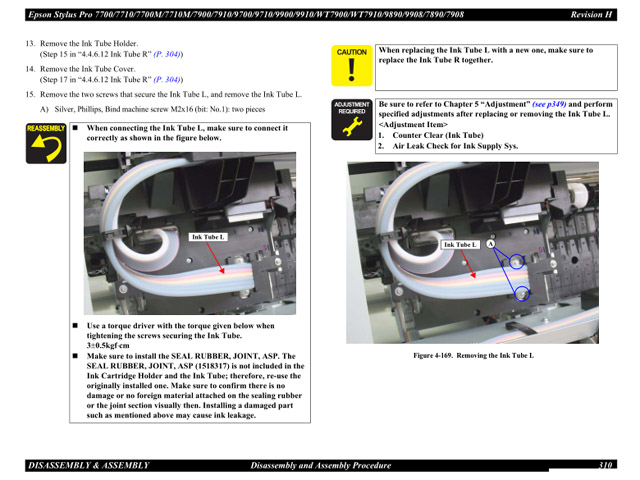The width and height of the screenshot is (640, 480).
Task: Click the Adjustment Required wrench icon
Action: 352,119
